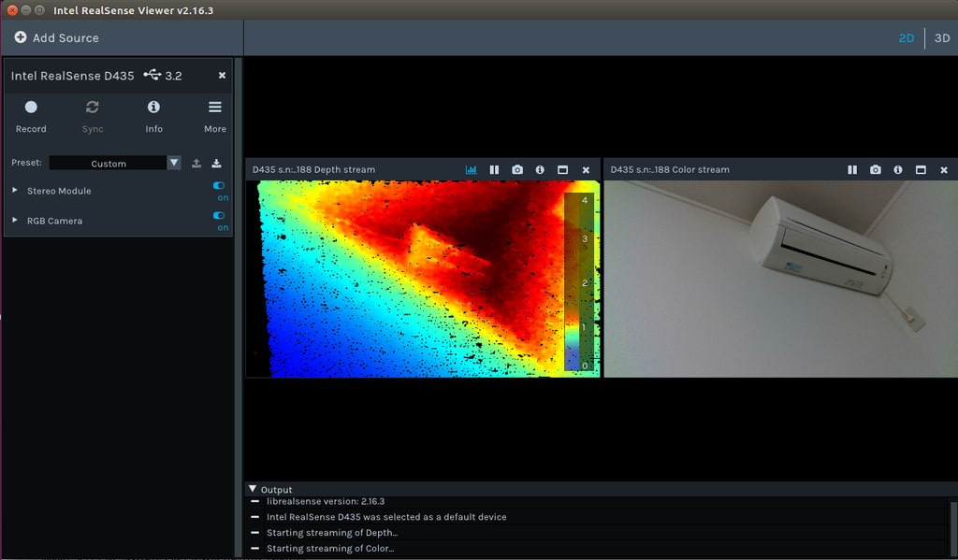This screenshot has width=958, height=560.
Task: Show stream info for the Color stream
Action: (897, 170)
